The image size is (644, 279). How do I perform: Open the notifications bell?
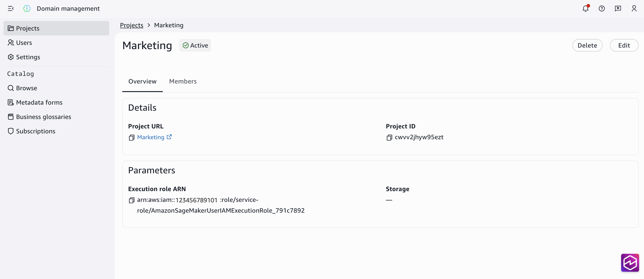pos(585,9)
